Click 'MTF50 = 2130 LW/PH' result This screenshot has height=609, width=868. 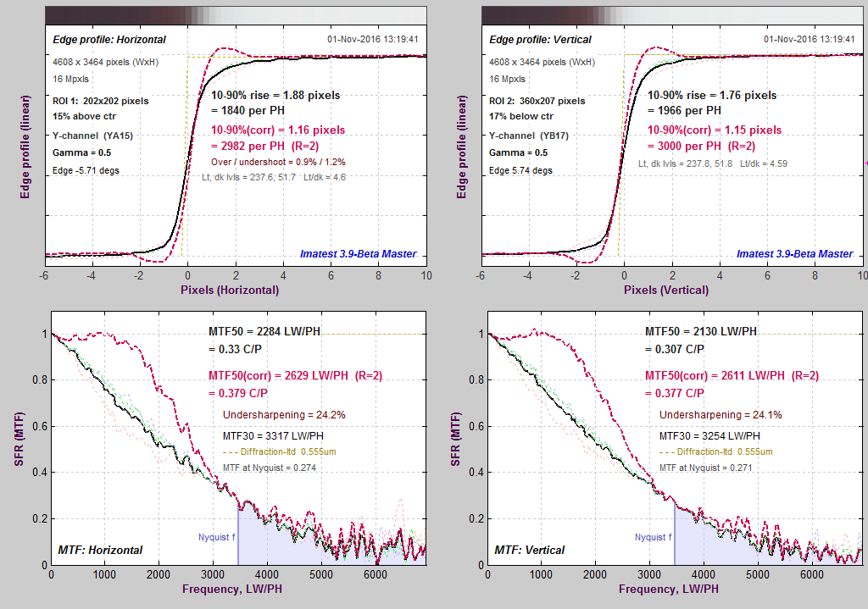point(701,331)
